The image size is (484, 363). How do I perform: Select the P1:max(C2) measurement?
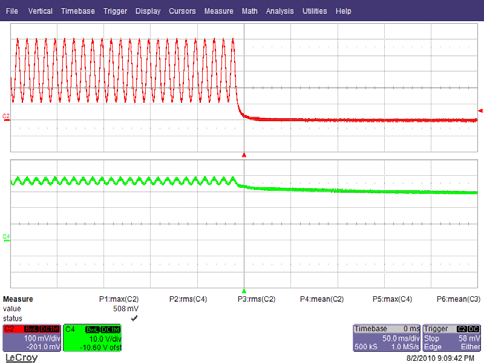click(x=119, y=299)
